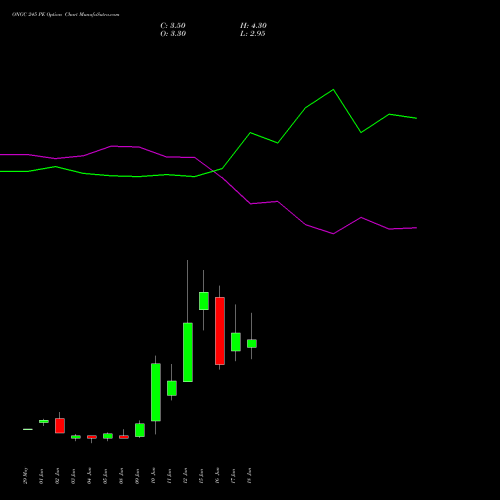Select the small green candlestick for 01 Jun

[44, 421]
